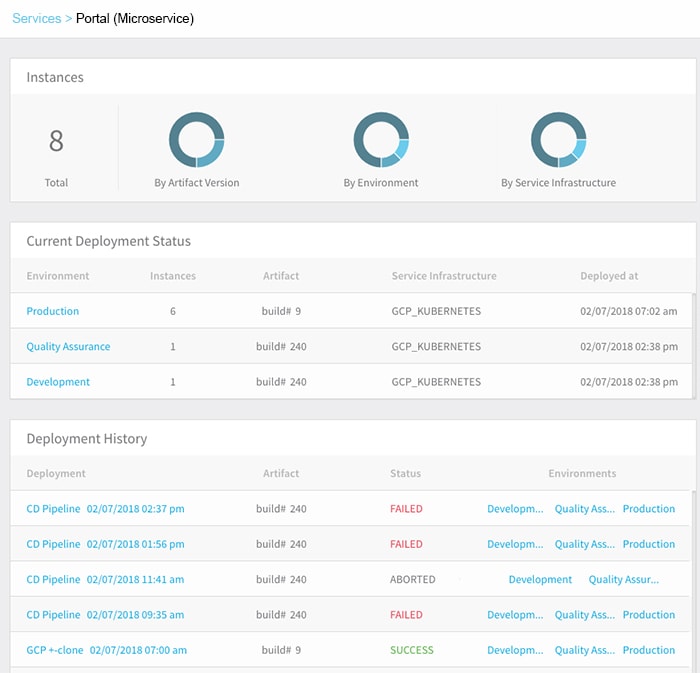Click the By Service Infrastructure donut chart
Image resolution: width=700 pixels, height=673 pixels.
tap(558, 140)
